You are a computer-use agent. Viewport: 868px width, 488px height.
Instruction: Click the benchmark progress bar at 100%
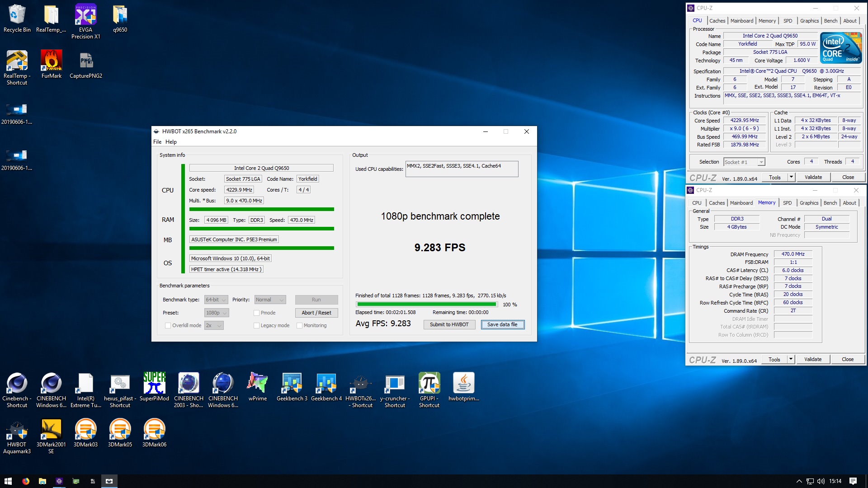[x=427, y=305]
